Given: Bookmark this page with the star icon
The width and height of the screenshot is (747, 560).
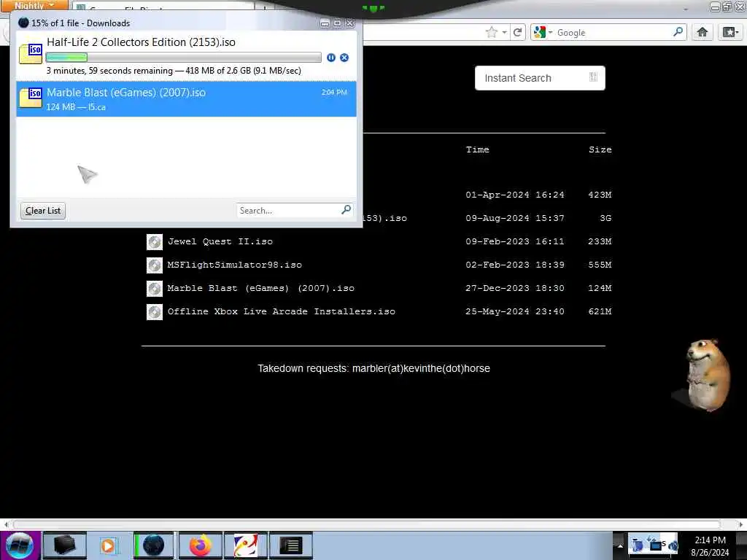Looking at the screenshot, I should tap(491, 32).
